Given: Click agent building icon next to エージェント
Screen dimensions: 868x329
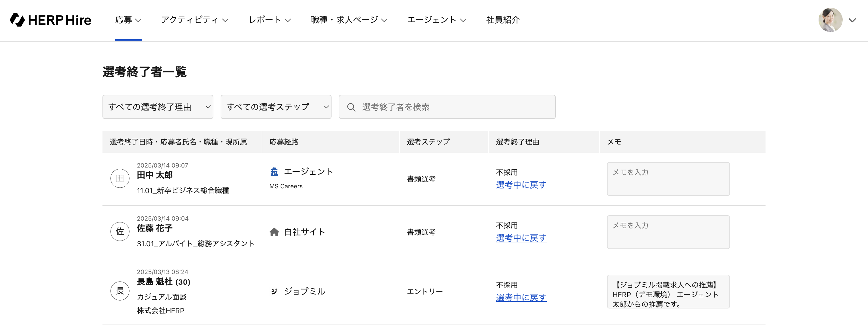Looking at the screenshot, I should coord(274,172).
